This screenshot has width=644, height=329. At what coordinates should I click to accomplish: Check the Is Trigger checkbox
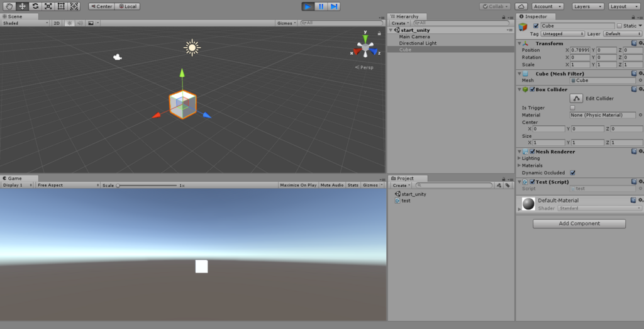click(x=572, y=108)
